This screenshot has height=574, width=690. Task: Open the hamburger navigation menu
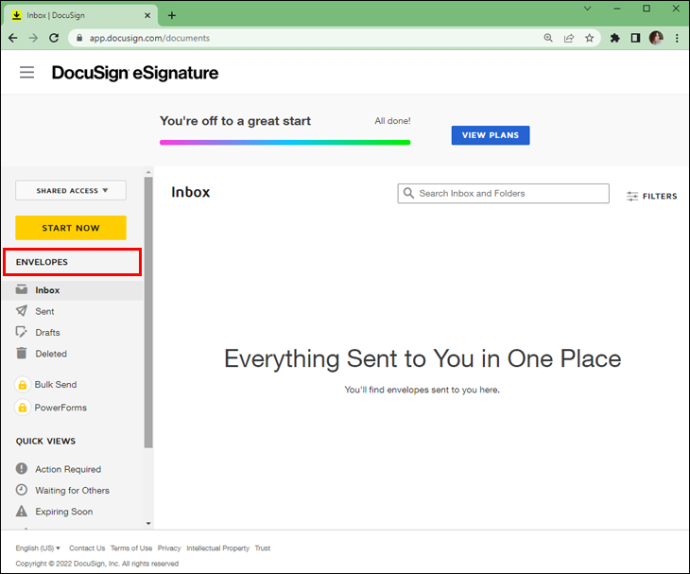(27, 72)
